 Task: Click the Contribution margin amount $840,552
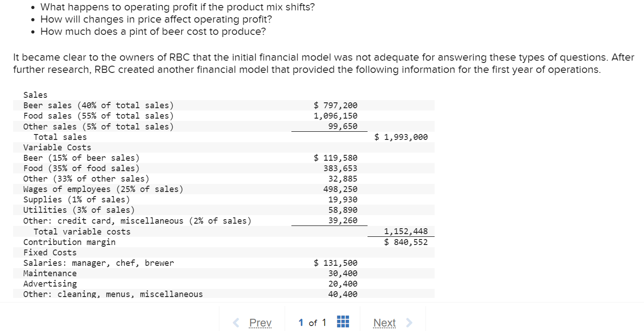[407, 242]
